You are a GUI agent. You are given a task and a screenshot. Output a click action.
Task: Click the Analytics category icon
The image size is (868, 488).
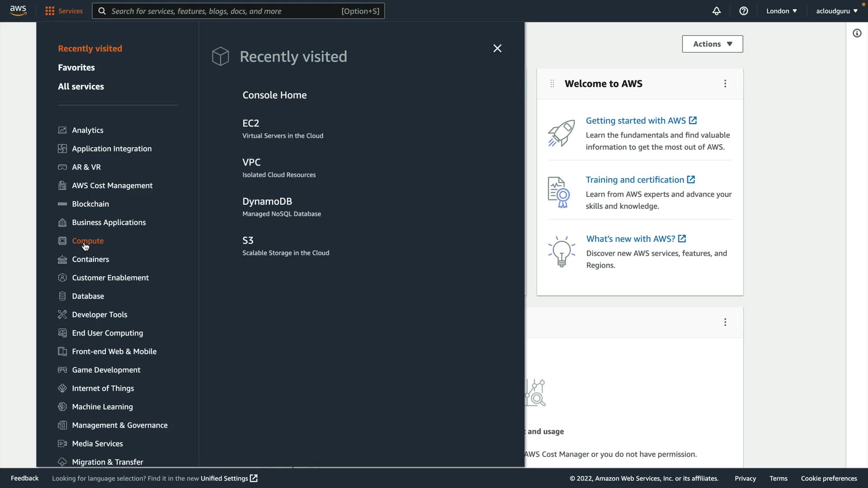click(62, 130)
